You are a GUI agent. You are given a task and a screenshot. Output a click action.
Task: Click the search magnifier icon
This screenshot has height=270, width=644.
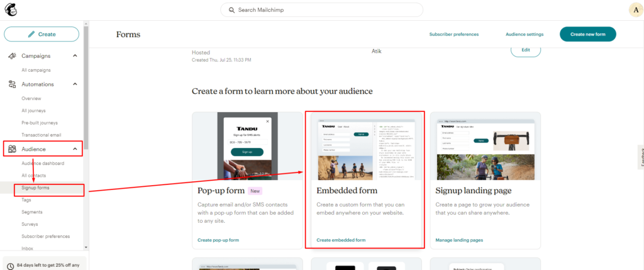(x=232, y=10)
